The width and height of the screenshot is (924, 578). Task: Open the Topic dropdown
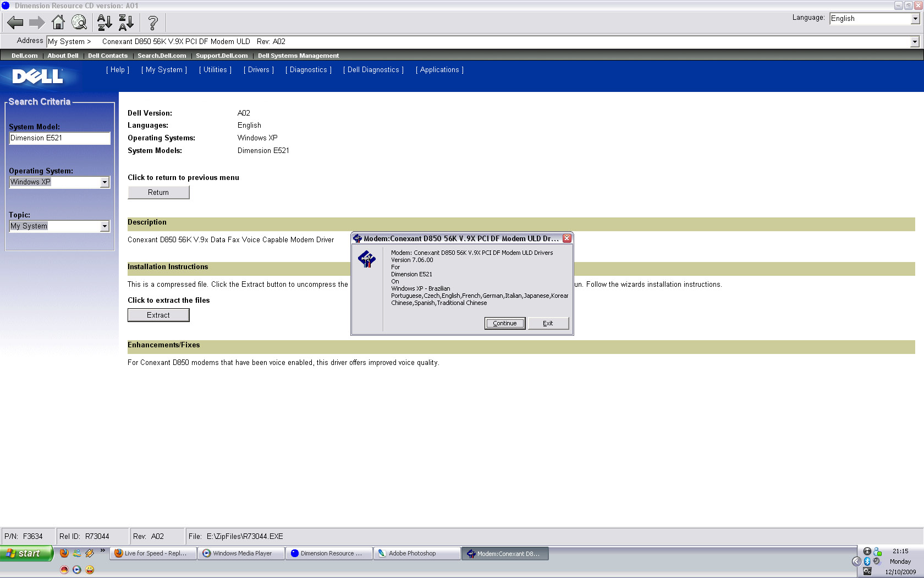[x=105, y=226]
